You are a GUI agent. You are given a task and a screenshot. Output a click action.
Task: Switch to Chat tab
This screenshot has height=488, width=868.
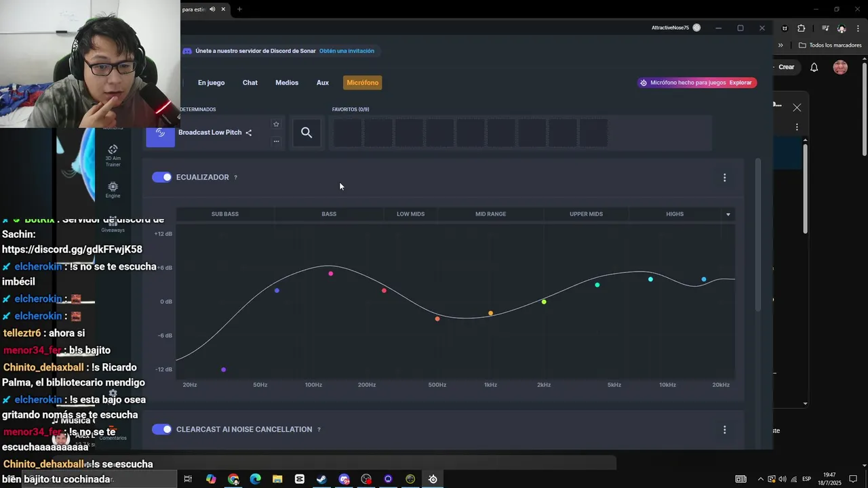click(250, 83)
